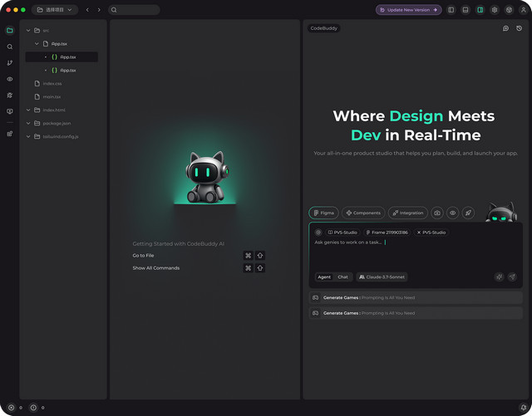532x416 pixels.
Task: Click the Components button
Action: pyautogui.click(x=363, y=213)
